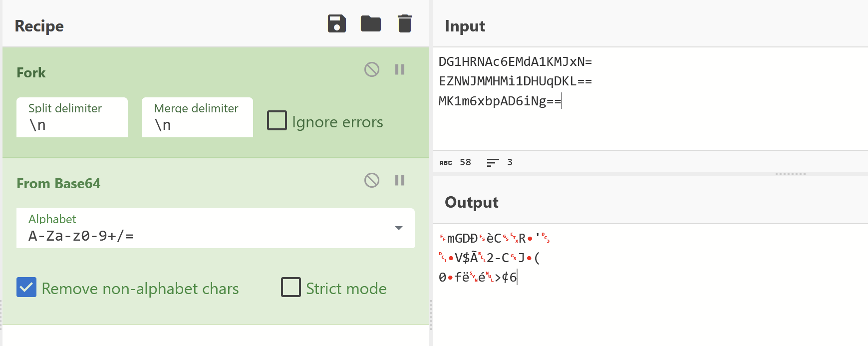Disable the Fork operation

tap(371, 69)
